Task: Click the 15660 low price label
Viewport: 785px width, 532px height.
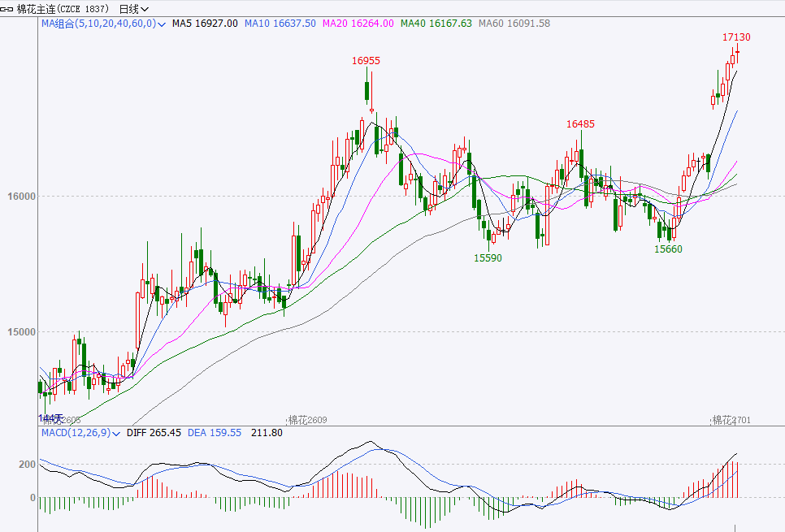Action: click(668, 249)
